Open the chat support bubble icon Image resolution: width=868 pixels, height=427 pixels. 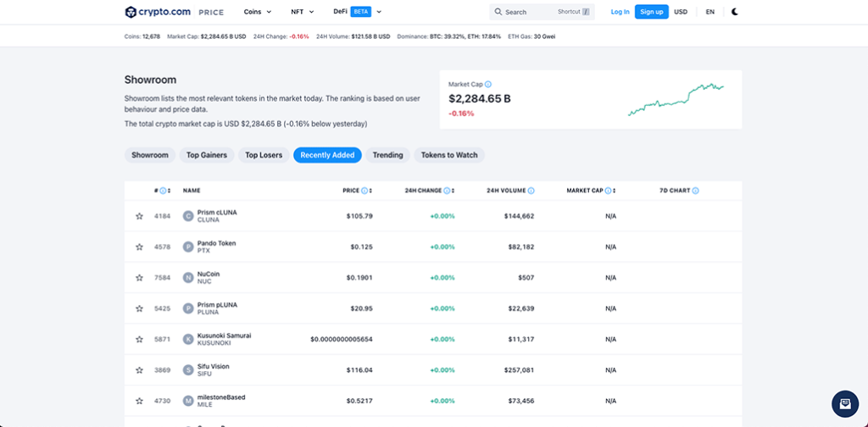point(845,404)
